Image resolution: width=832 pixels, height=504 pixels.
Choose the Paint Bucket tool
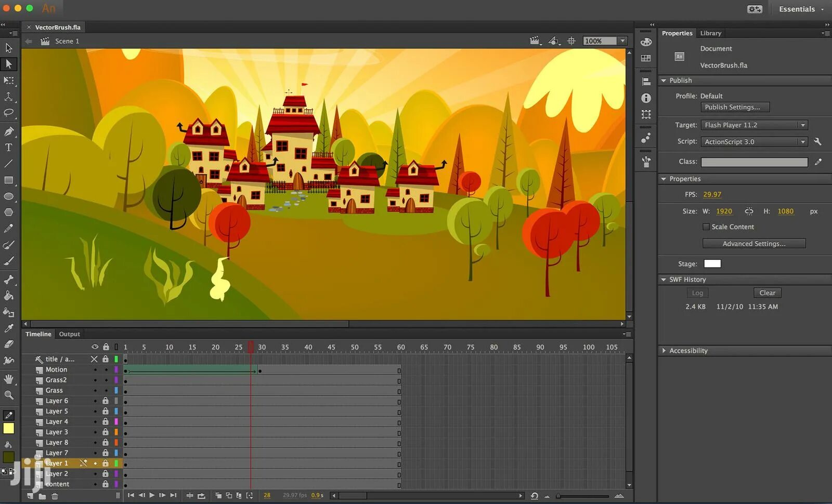point(9,296)
